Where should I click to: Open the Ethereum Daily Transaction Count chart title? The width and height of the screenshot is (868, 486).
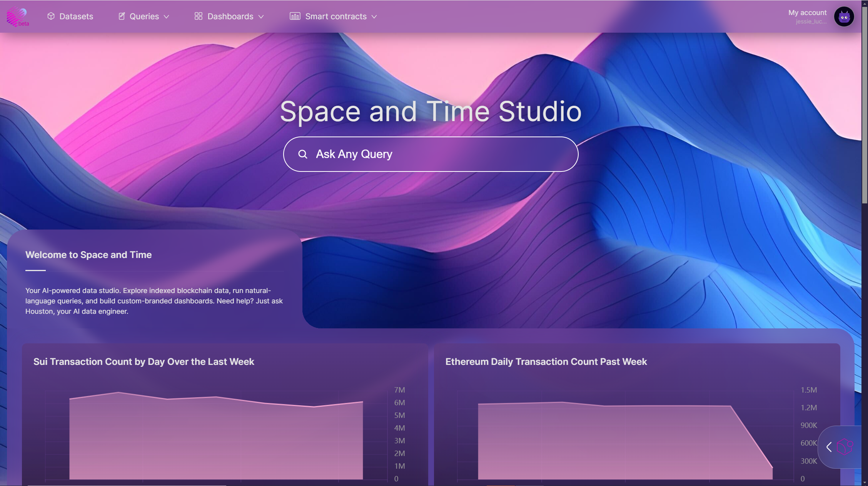[546, 361]
